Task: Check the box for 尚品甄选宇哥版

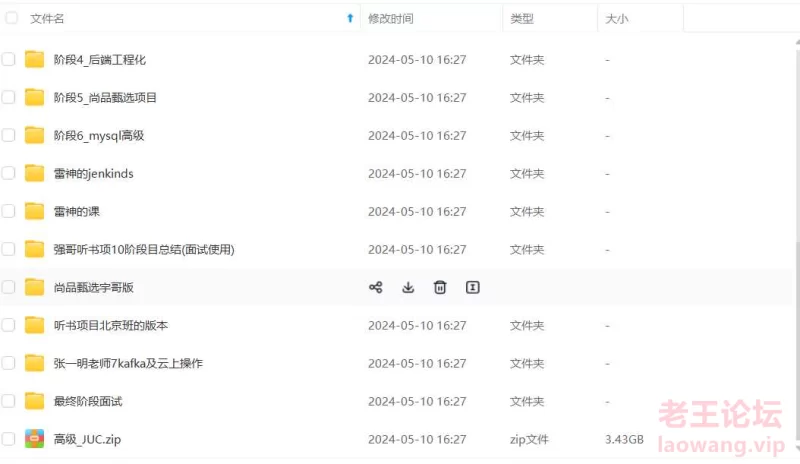Action: [8, 287]
